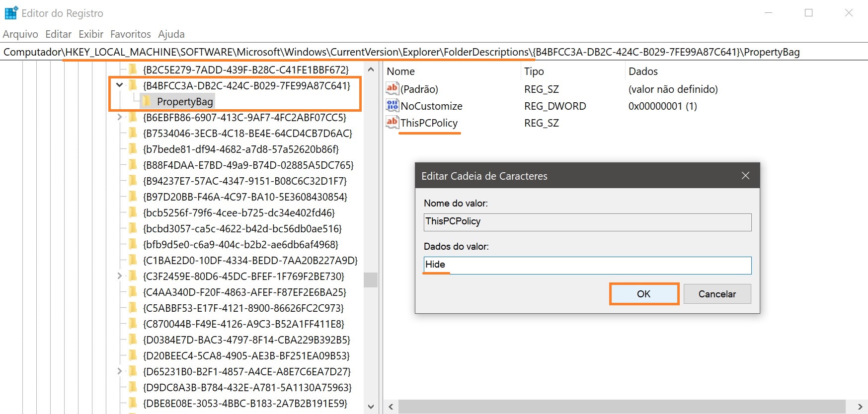Open the Arquivo menu

[20, 34]
